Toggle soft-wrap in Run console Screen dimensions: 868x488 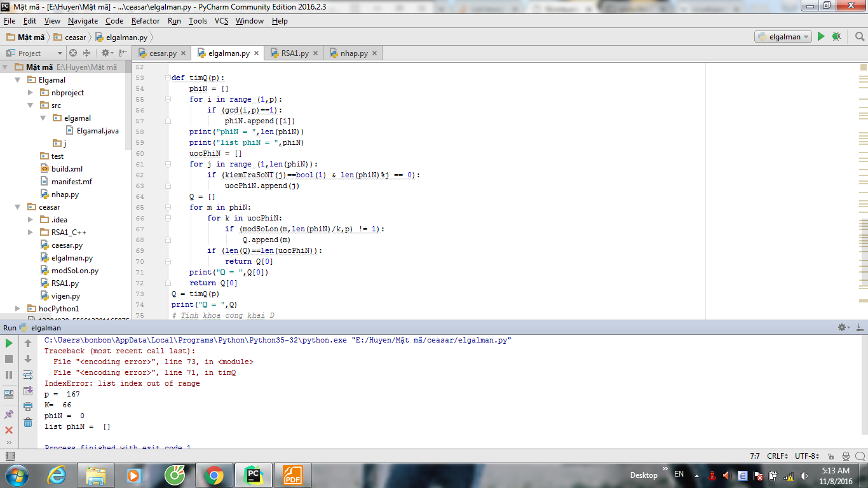pyautogui.click(x=28, y=375)
